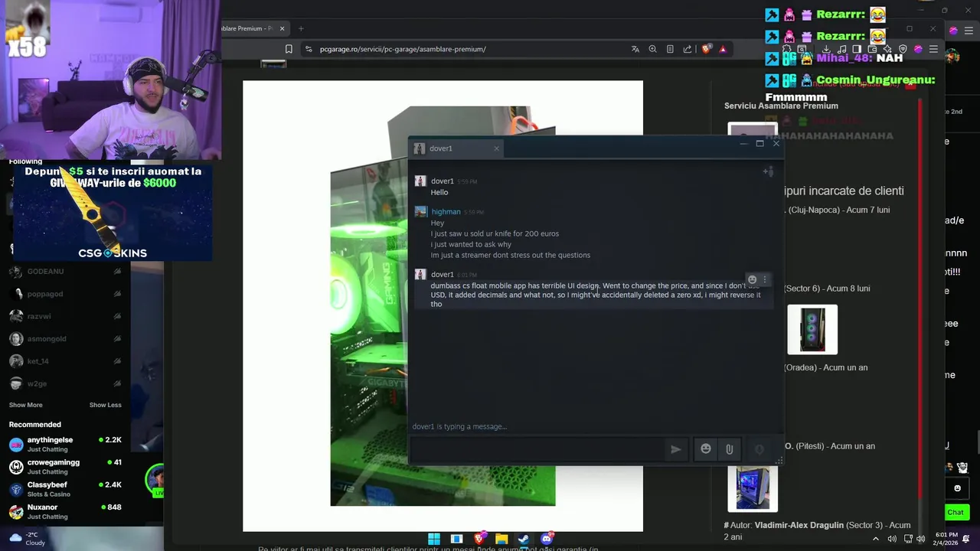
Task: Click the voice microphone icon in Steam chat
Action: (x=759, y=449)
